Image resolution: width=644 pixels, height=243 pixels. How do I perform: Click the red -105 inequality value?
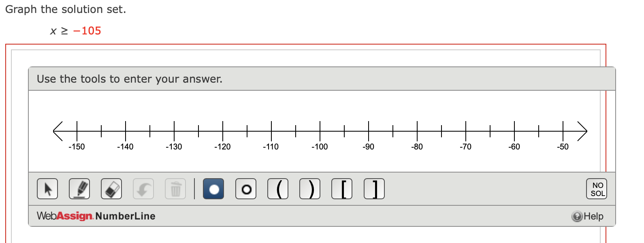click(87, 30)
